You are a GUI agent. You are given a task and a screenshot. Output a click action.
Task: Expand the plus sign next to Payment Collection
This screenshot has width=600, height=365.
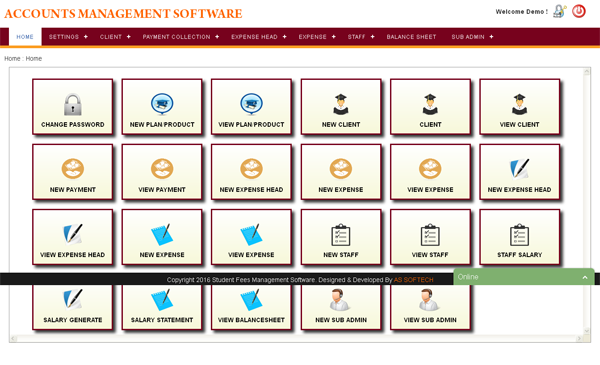coord(217,37)
